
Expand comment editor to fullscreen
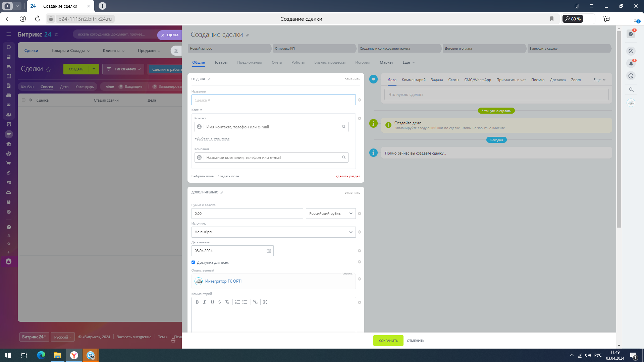[265, 302]
